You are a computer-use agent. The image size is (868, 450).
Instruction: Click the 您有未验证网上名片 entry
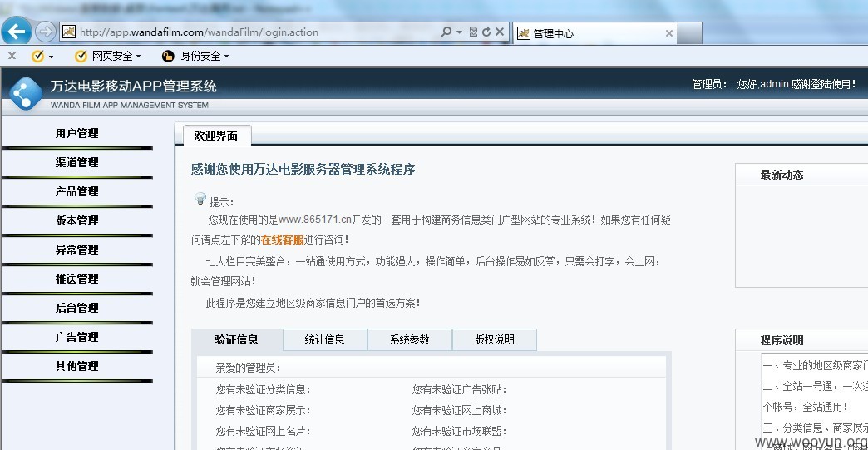[x=264, y=431]
